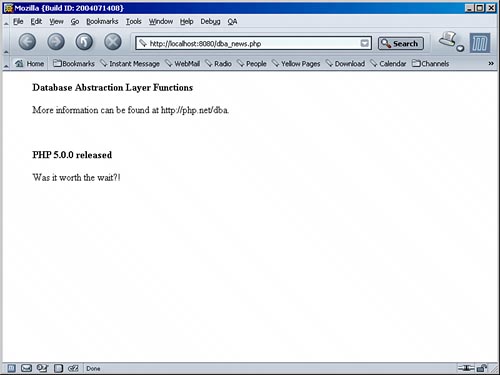The image size is (500, 375).
Task: Expand the URL bar history dropdown
Action: coord(365,43)
